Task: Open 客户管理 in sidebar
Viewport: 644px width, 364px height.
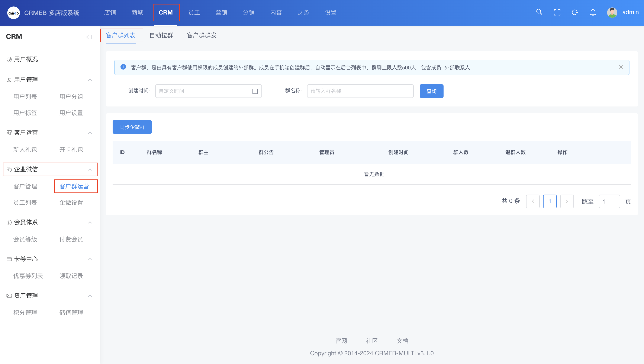Action: [x=25, y=186]
